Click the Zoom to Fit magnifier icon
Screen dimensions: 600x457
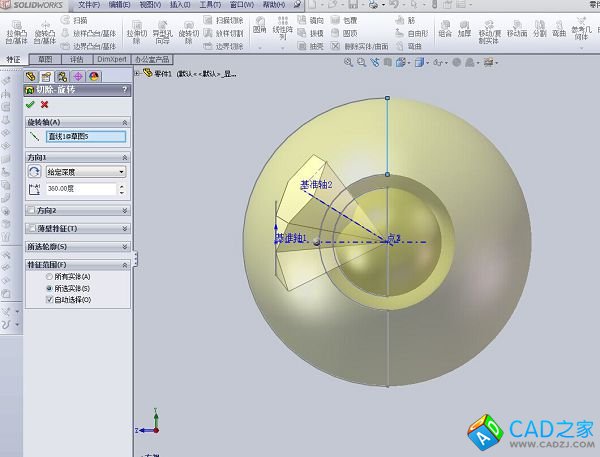pyautogui.click(x=348, y=62)
